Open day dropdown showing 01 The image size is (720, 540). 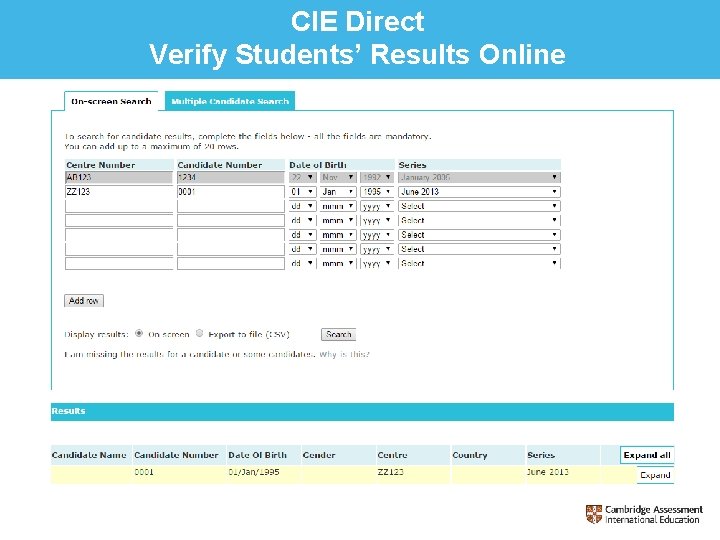[303, 191]
